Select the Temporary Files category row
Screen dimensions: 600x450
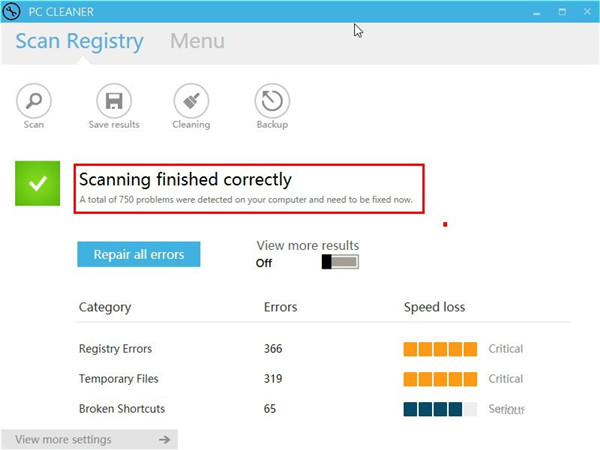(x=119, y=379)
